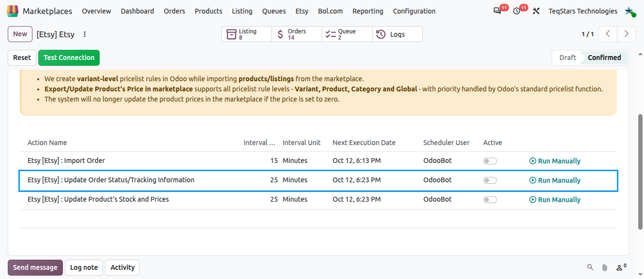Click the [Etsy] Etsy record title
This screenshot has width=644, height=279.
56,34
